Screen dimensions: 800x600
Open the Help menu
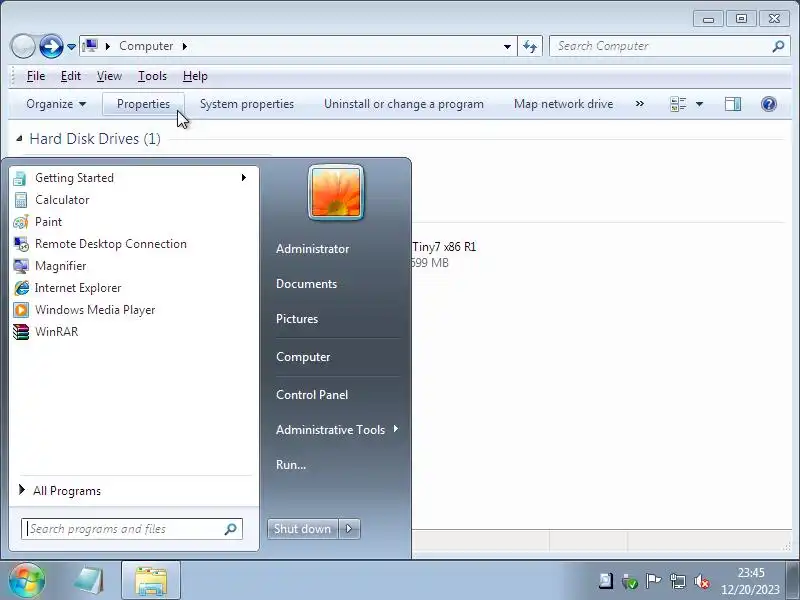click(195, 76)
